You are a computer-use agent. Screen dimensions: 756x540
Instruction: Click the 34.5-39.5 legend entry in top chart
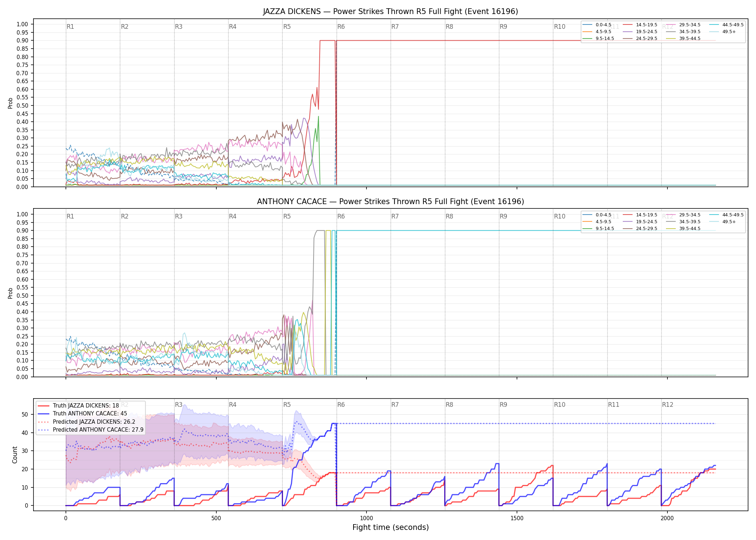[683, 32]
